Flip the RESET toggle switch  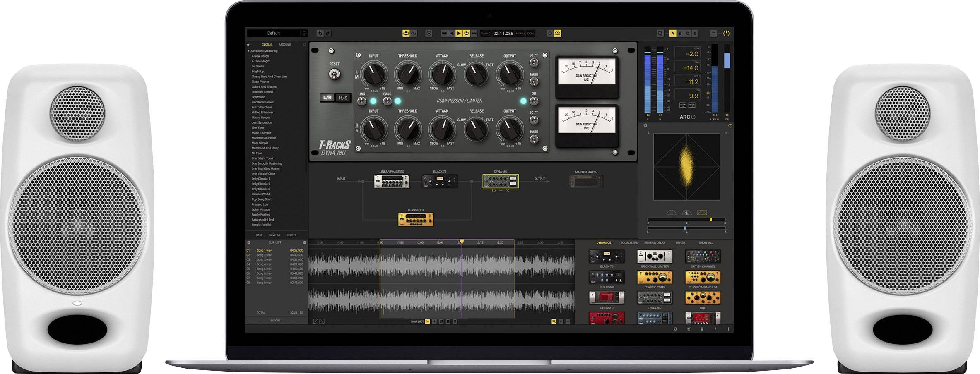[335, 74]
